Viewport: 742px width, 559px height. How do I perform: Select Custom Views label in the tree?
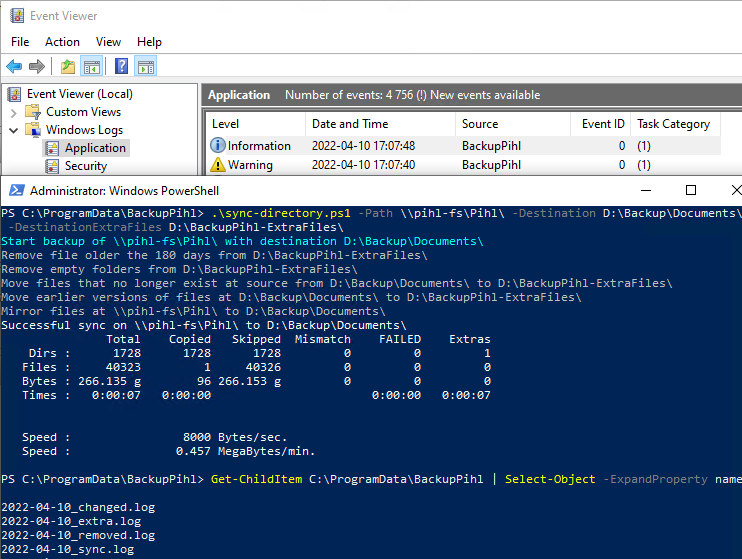pyautogui.click(x=83, y=112)
